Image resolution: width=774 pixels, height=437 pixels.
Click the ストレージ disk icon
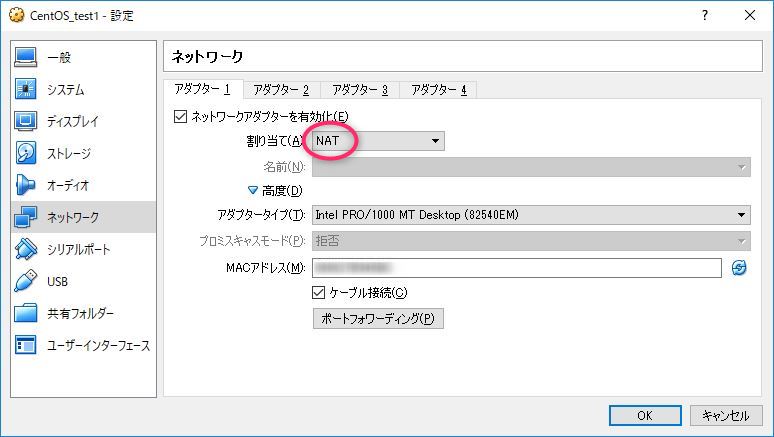point(25,153)
